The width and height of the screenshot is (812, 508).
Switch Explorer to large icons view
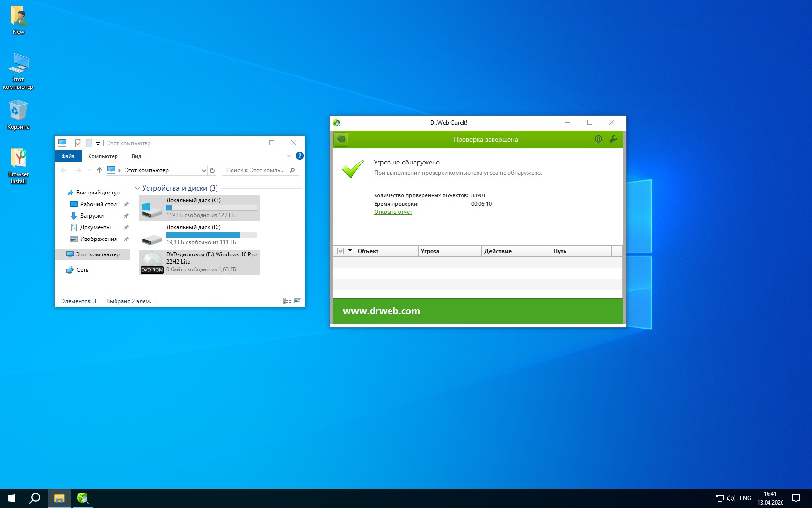click(x=298, y=301)
